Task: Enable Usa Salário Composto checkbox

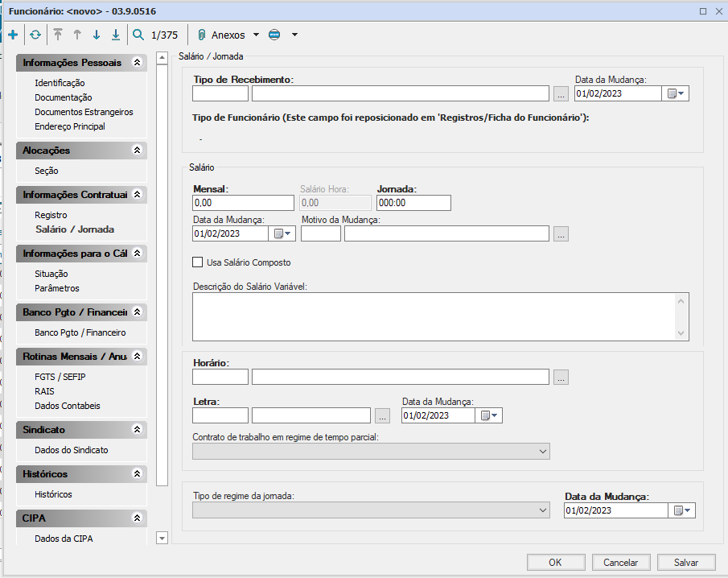Action: [x=198, y=262]
